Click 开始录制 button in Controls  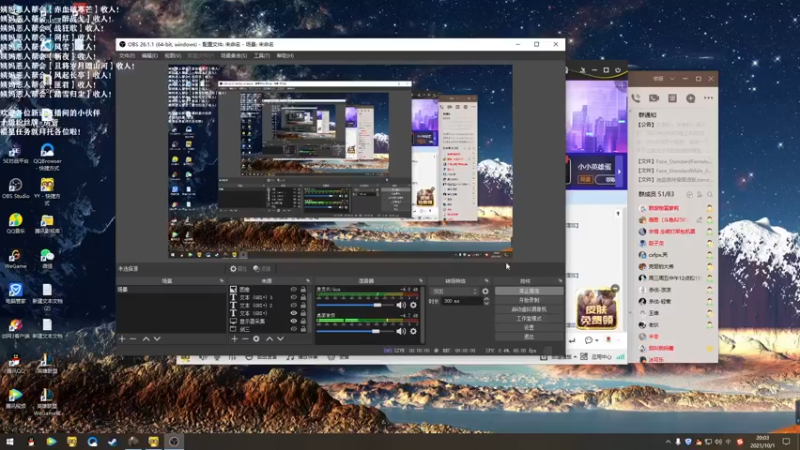tap(529, 300)
